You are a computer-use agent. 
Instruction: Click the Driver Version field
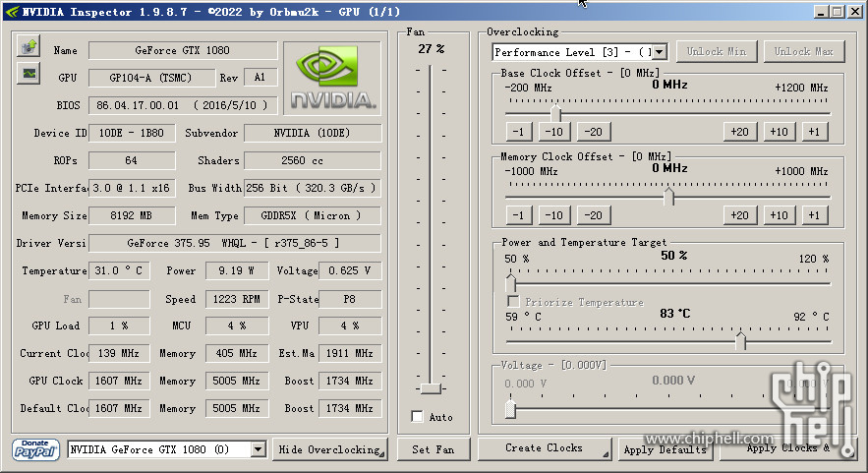tap(235, 243)
